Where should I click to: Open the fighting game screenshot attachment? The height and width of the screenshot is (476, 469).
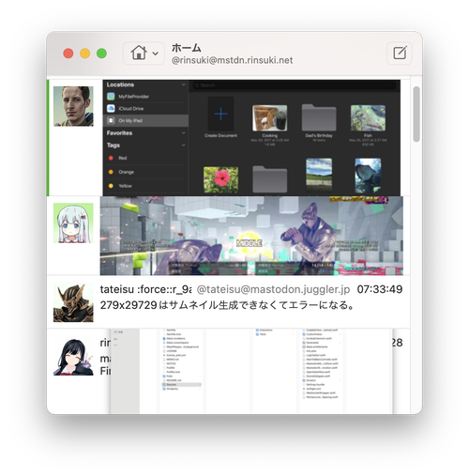(251, 236)
